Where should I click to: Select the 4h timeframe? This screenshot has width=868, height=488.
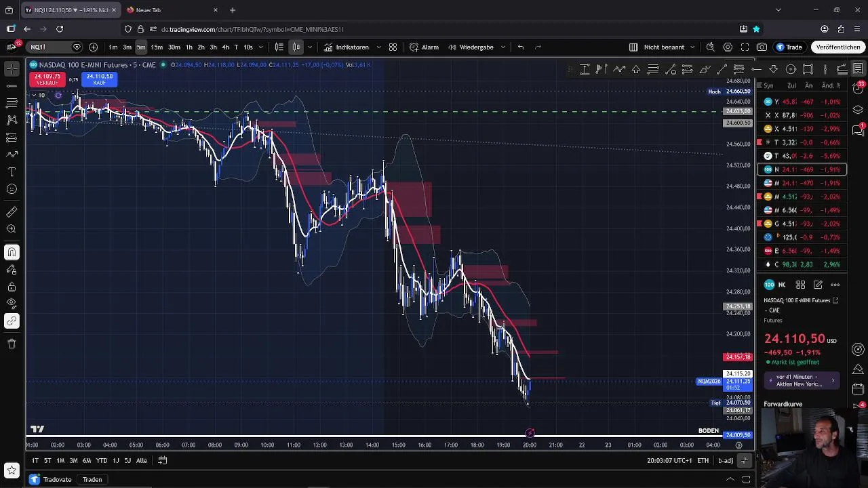pyautogui.click(x=225, y=47)
